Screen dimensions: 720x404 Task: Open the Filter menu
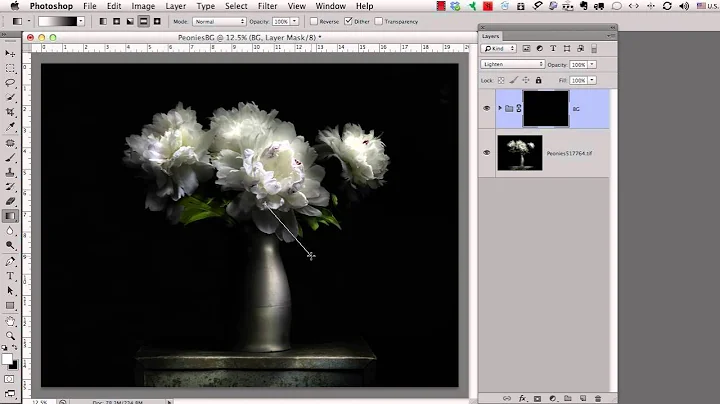click(269, 6)
